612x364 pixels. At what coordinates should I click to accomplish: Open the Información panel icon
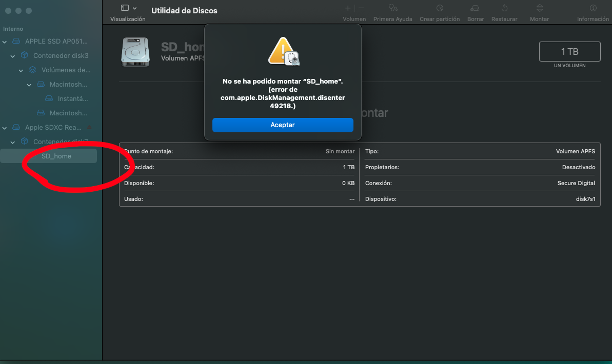pyautogui.click(x=593, y=8)
